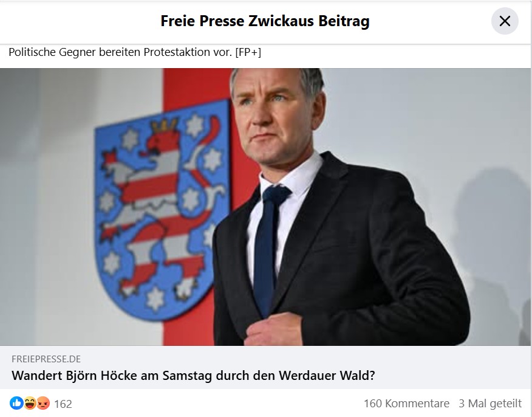The image size is (532, 417).
Task: Close the post dialog with the X button
Action: [505, 21]
